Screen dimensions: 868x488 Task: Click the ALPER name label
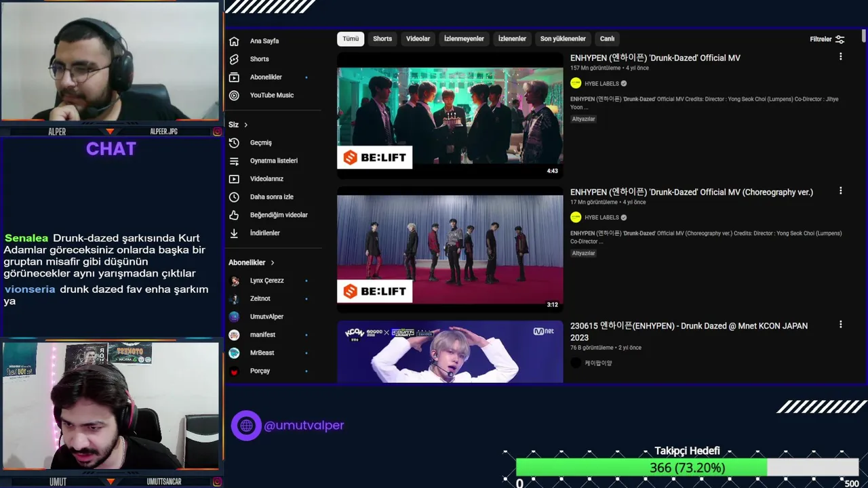(57, 131)
